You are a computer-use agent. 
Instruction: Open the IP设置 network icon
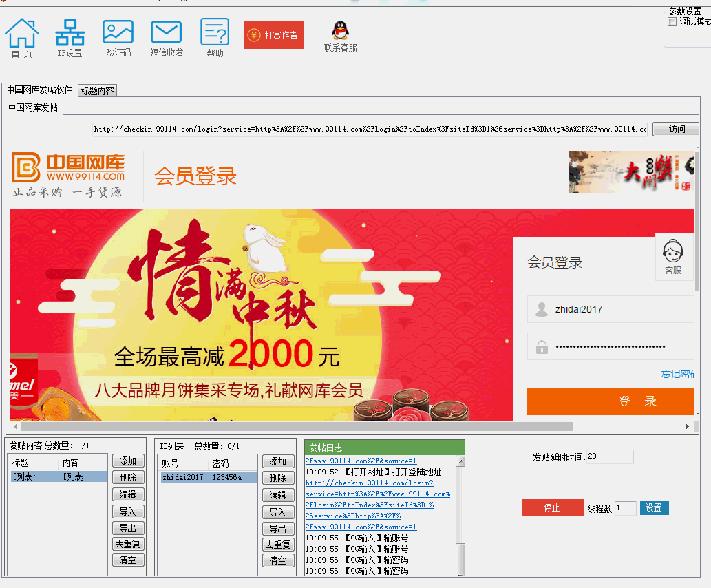point(70,38)
